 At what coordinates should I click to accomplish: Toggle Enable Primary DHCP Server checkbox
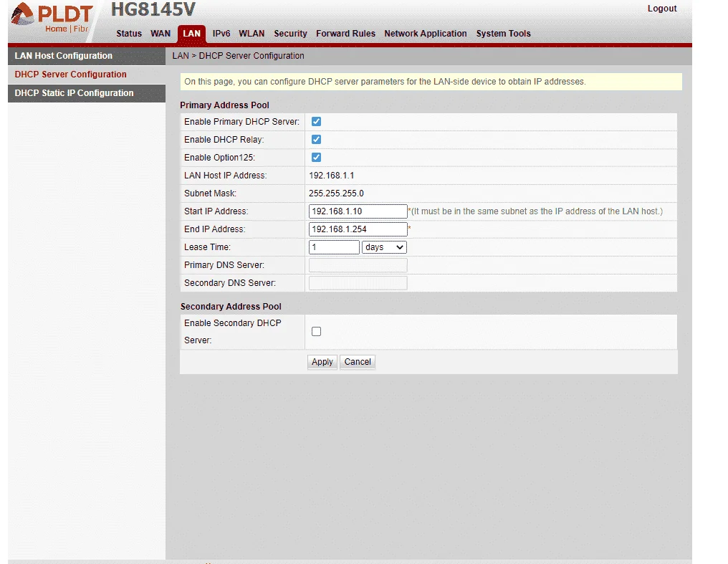tap(316, 122)
